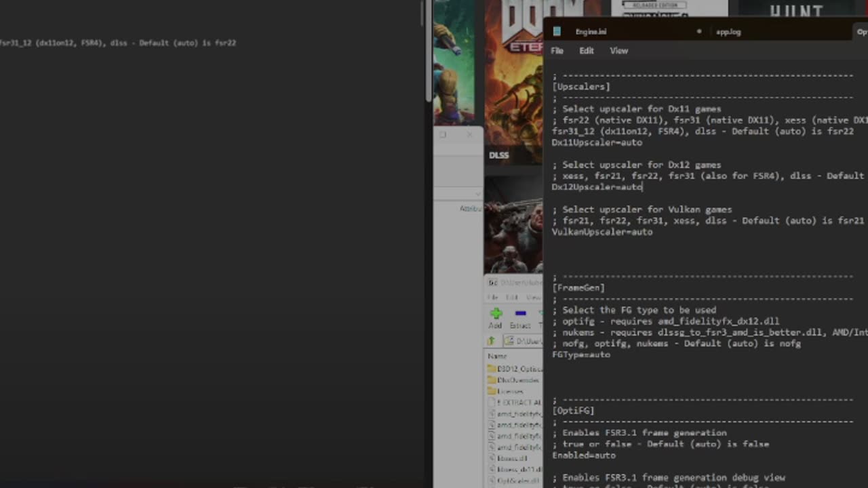
Task: Click the '; Select upscaler for Vulkan games' comment
Action: 642,209
